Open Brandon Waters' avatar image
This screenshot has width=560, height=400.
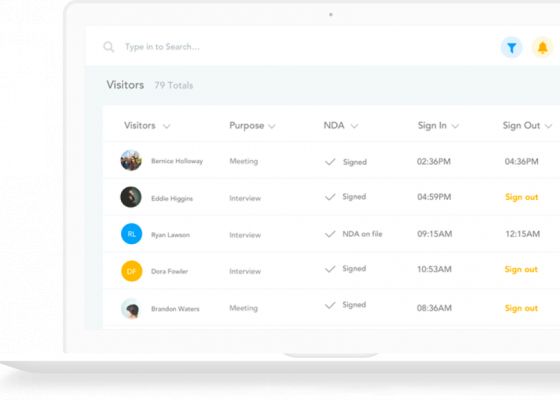(131, 308)
